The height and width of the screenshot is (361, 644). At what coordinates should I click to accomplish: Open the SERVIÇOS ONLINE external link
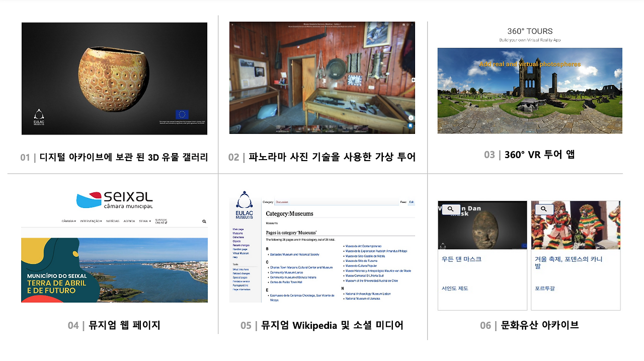pyautogui.click(x=161, y=221)
